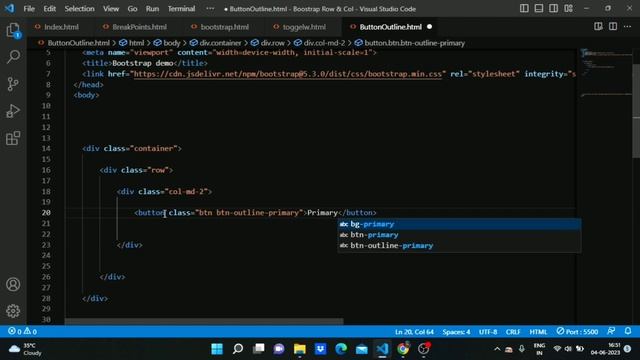Click Ln 20, Col 64 status

click(x=414, y=332)
